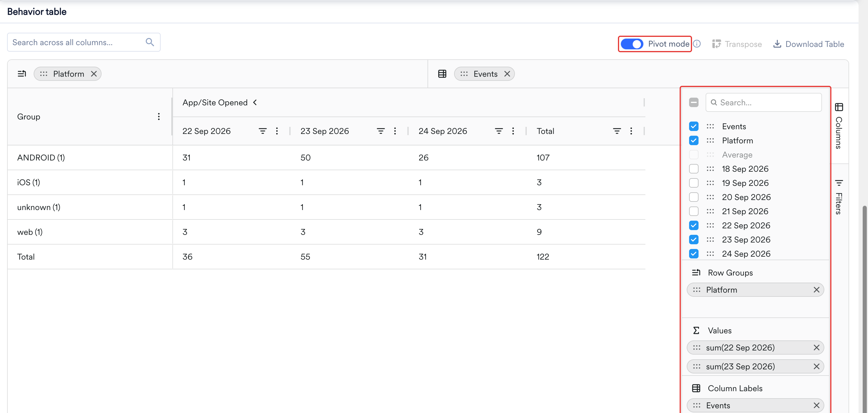Viewport: 868px width, 413px height.
Task: Uncheck the Platform column checkbox
Action: tap(694, 140)
